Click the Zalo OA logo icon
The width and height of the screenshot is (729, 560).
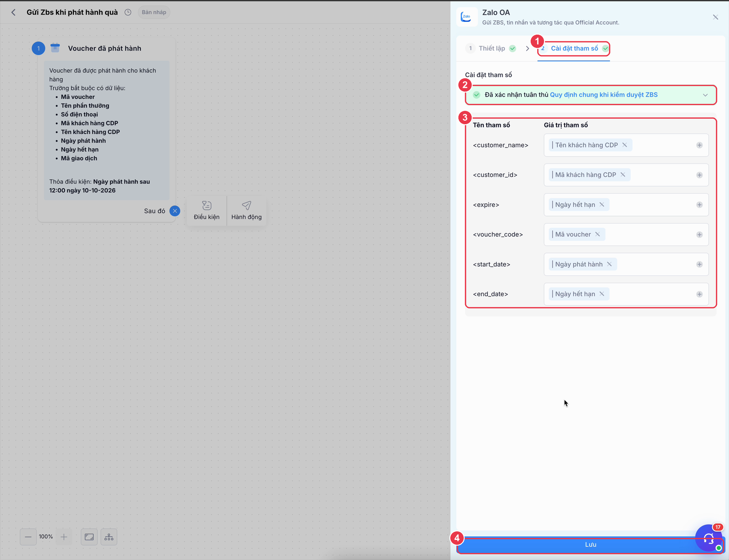point(467,17)
